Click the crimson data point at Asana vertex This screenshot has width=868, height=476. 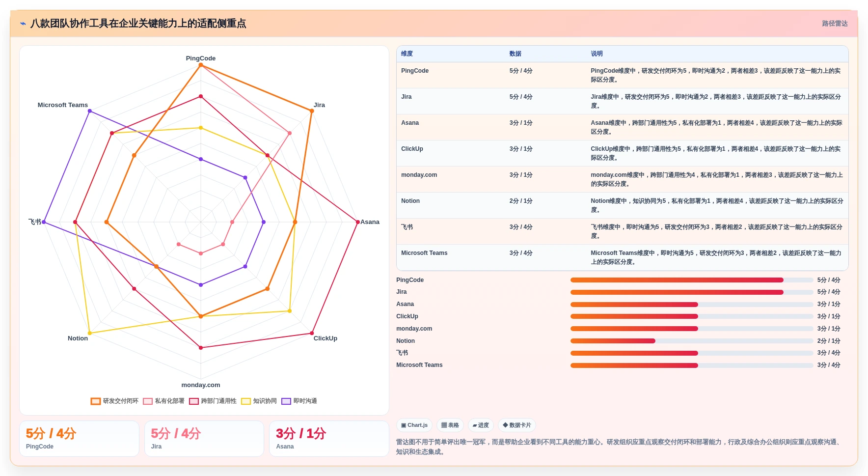tap(358, 222)
